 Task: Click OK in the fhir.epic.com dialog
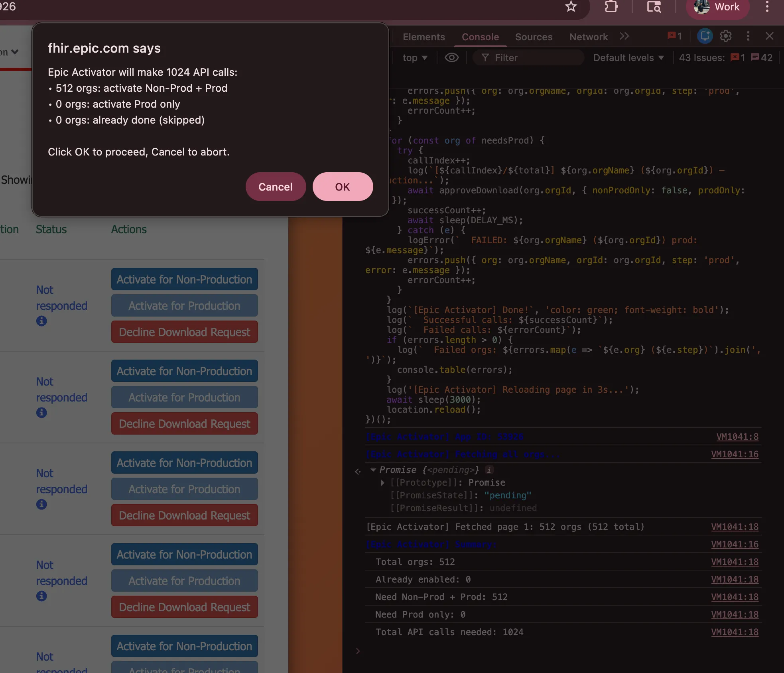tap(343, 187)
